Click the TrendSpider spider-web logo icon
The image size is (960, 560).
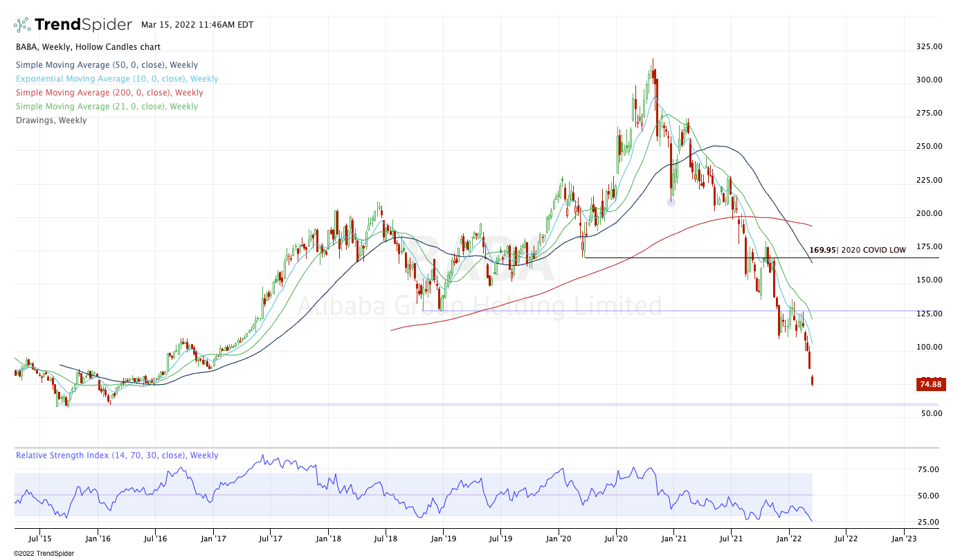(22, 25)
